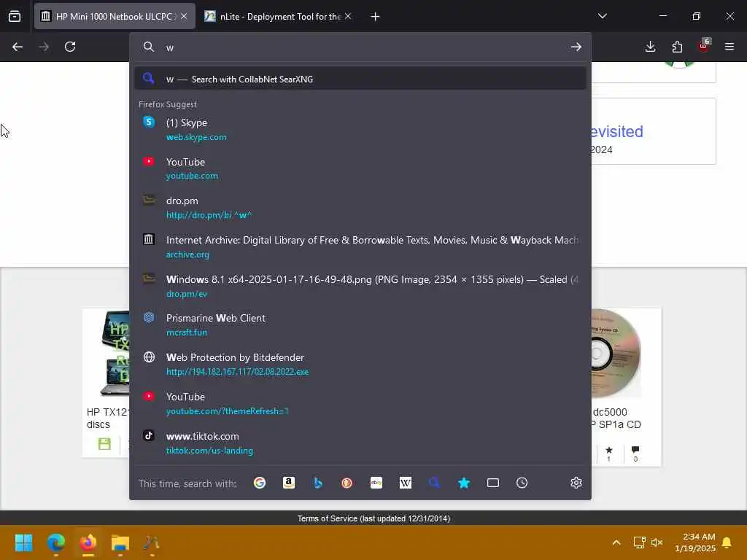Open the Windows 8.1 x64 PNG suggestion

click(x=360, y=286)
